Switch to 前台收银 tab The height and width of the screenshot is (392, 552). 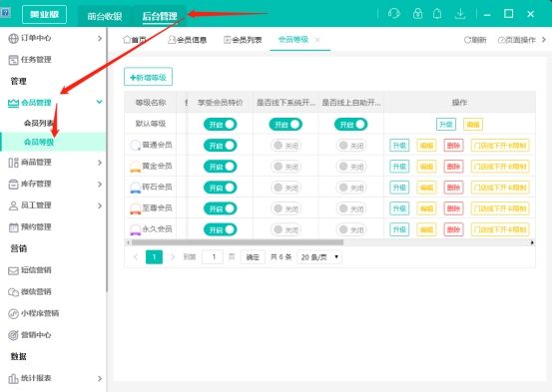tap(105, 16)
